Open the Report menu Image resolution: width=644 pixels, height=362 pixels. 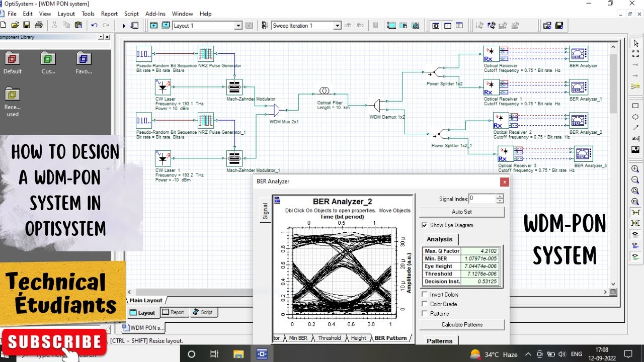[109, 14]
